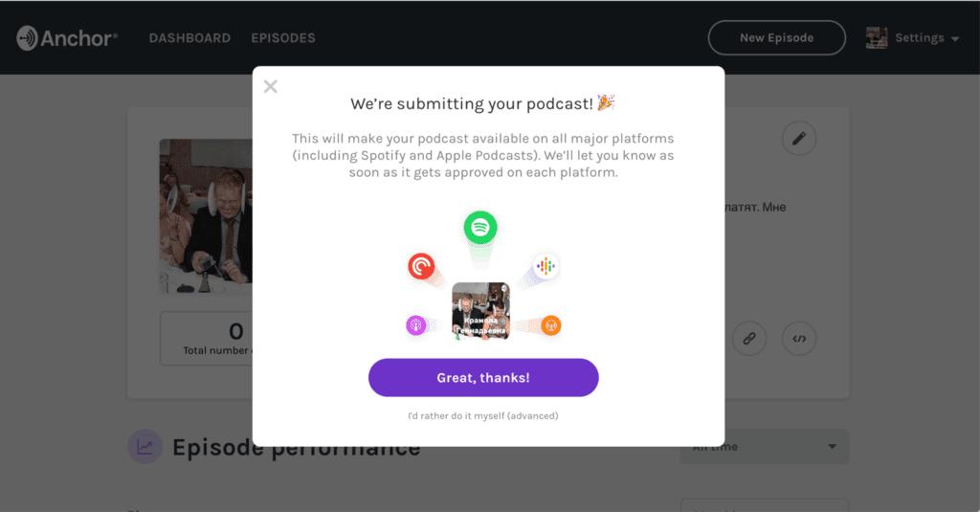Click the pencil edit icon
The height and width of the screenshot is (512, 980).
[799, 139]
